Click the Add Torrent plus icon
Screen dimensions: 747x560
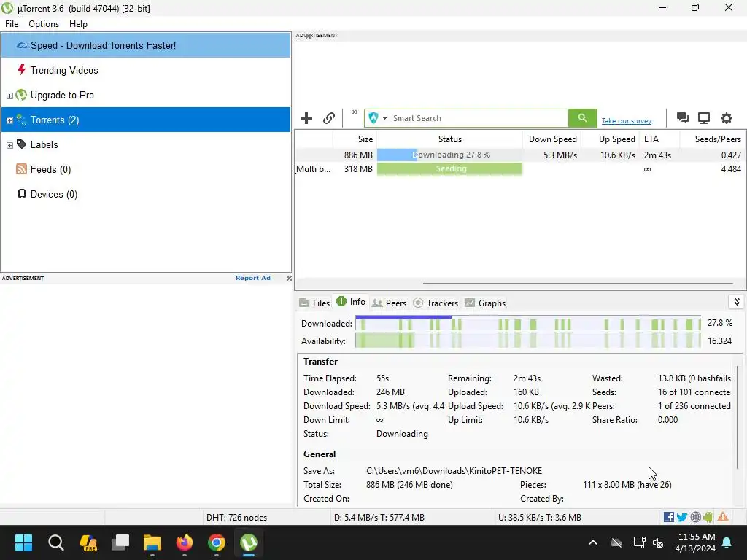pyautogui.click(x=306, y=118)
